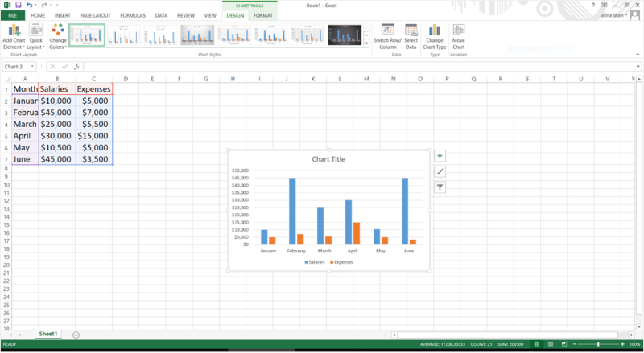Save the workbook with the save icon
The width and height of the screenshot is (644, 353).
tap(18, 6)
